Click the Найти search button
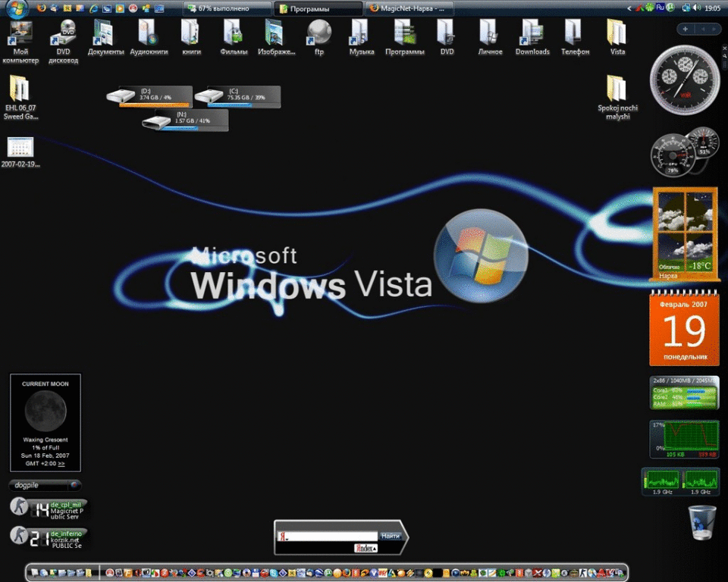The image size is (728, 582). click(391, 536)
